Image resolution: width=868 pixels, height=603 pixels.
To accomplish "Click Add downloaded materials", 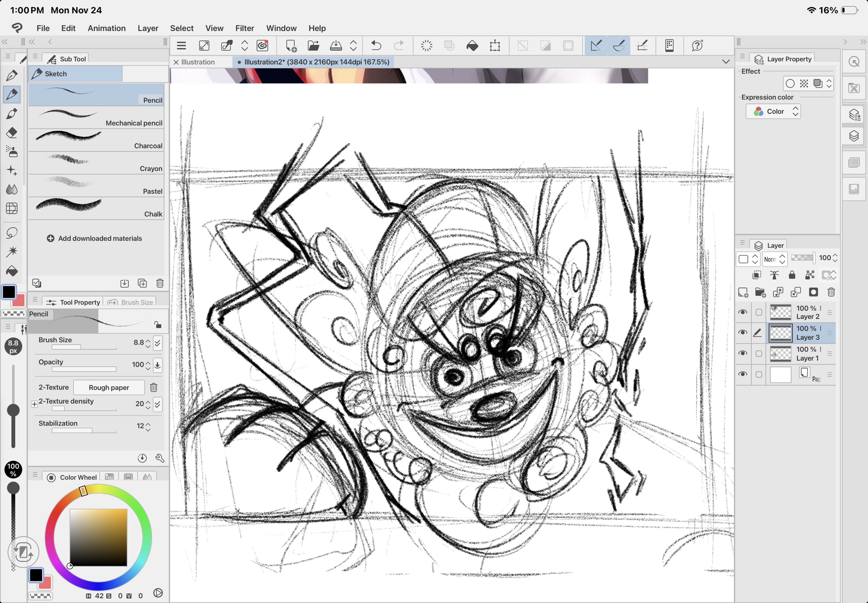I will (x=94, y=238).
